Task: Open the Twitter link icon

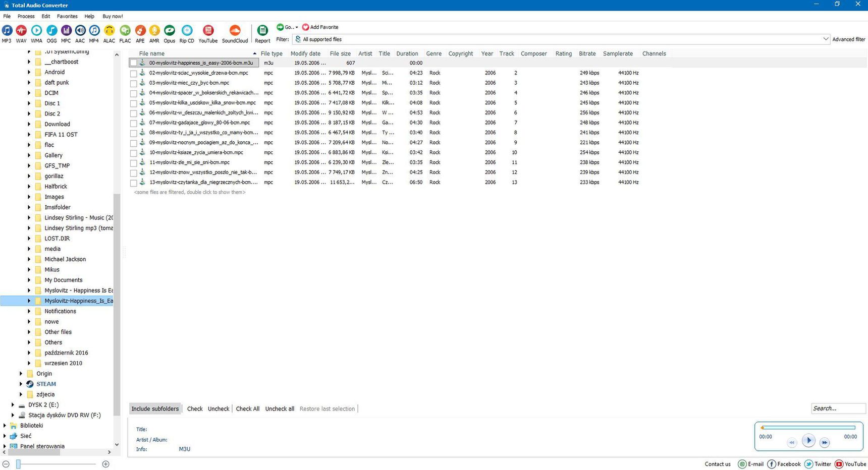Action: click(x=808, y=464)
